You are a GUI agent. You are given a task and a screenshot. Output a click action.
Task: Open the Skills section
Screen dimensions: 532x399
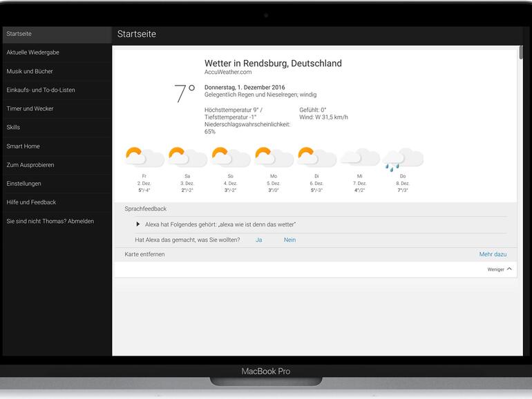click(57, 127)
